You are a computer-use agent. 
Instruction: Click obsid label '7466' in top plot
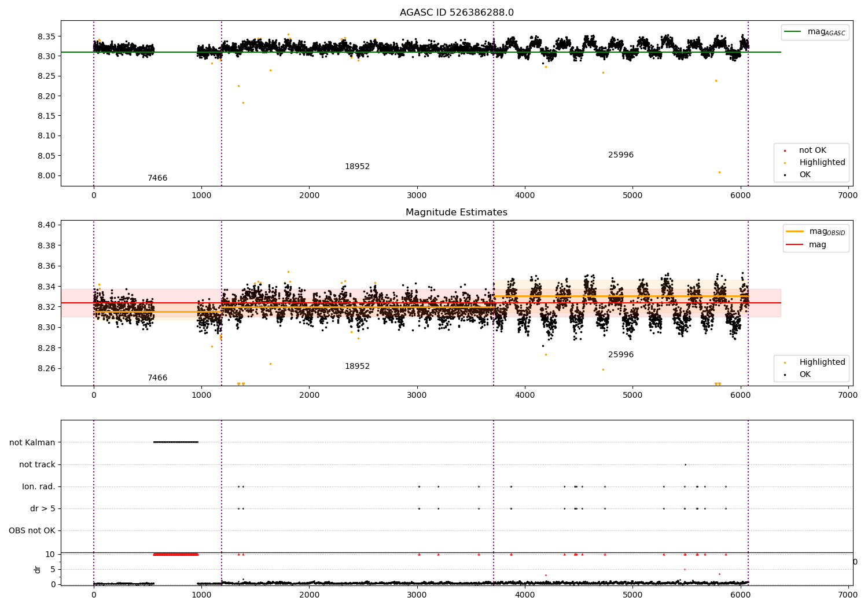point(157,178)
